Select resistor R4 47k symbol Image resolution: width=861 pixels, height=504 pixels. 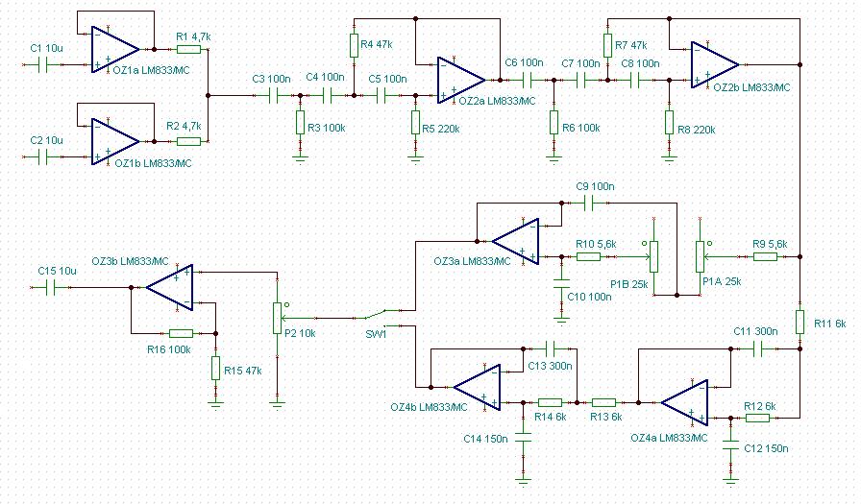(x=355, y=45)
